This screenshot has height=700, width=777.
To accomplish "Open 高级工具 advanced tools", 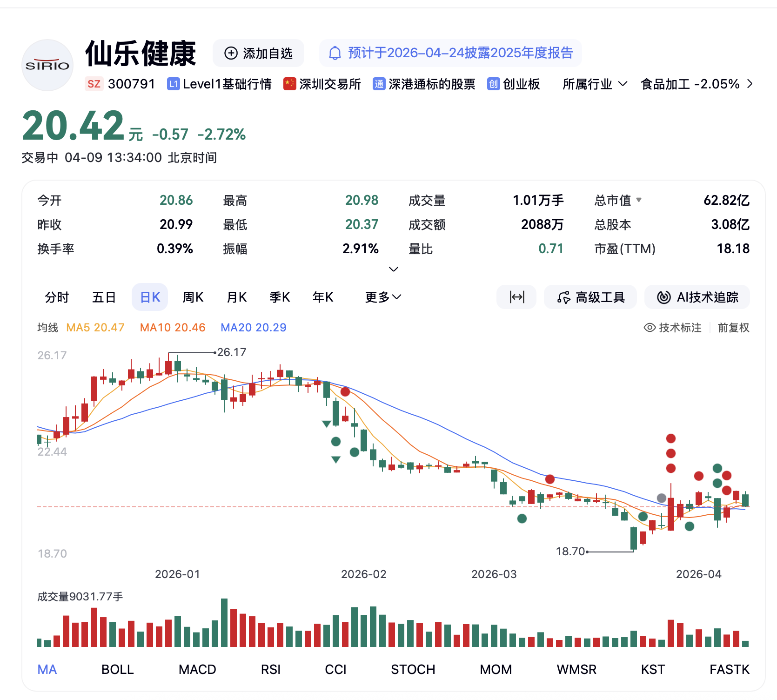I will (590, 297).
